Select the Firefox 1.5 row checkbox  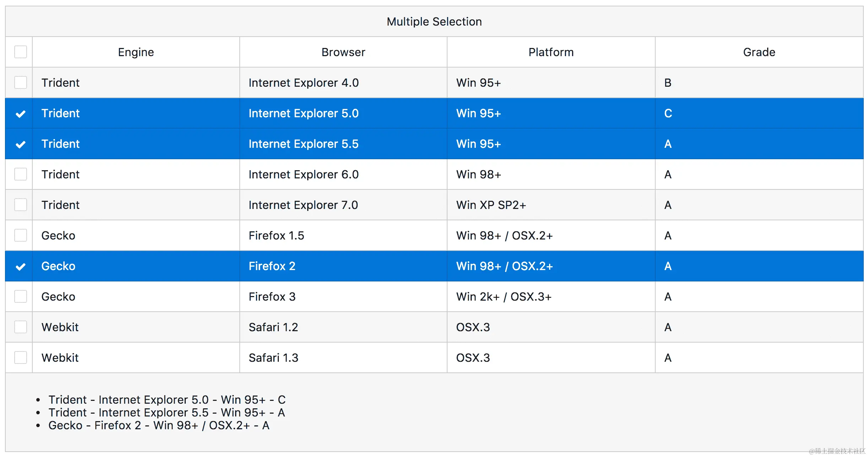pos(20,235)
